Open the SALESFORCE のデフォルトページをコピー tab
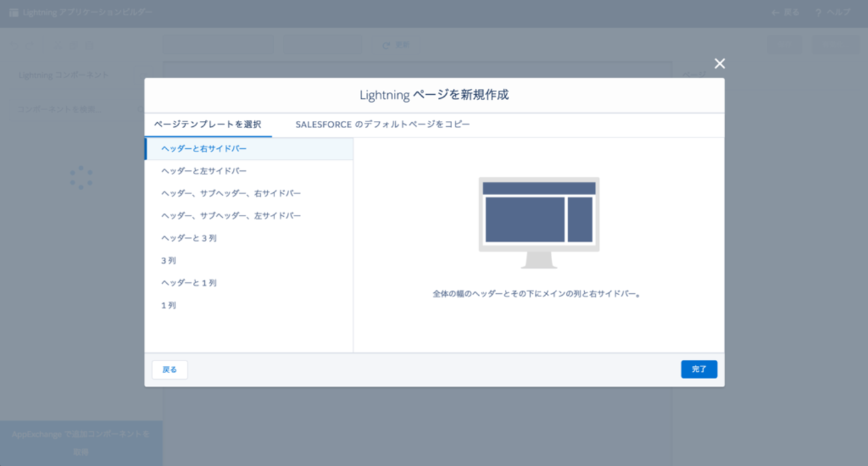868x466 pixels. 383,125
